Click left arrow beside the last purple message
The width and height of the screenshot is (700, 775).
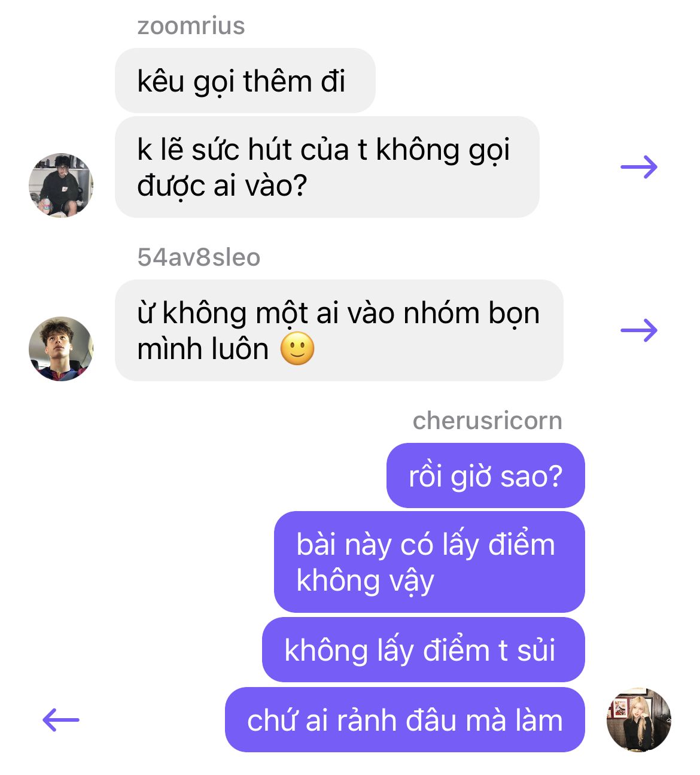point(61,719)
